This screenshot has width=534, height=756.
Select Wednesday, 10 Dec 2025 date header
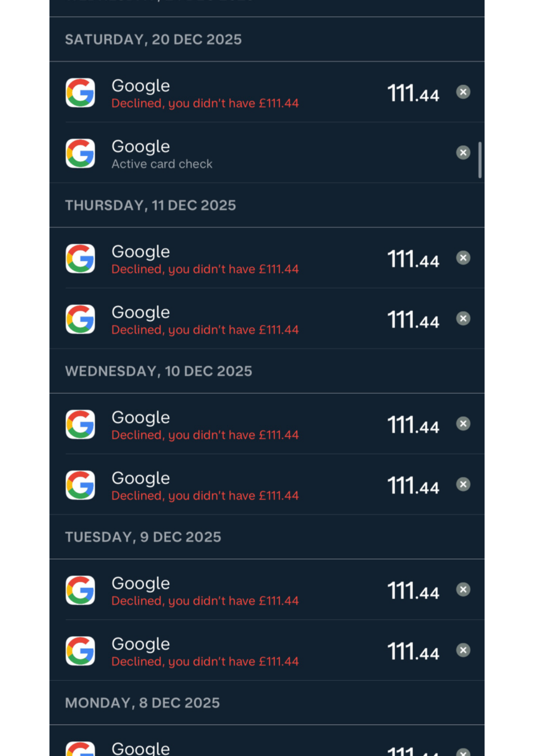tap(158, 371)
